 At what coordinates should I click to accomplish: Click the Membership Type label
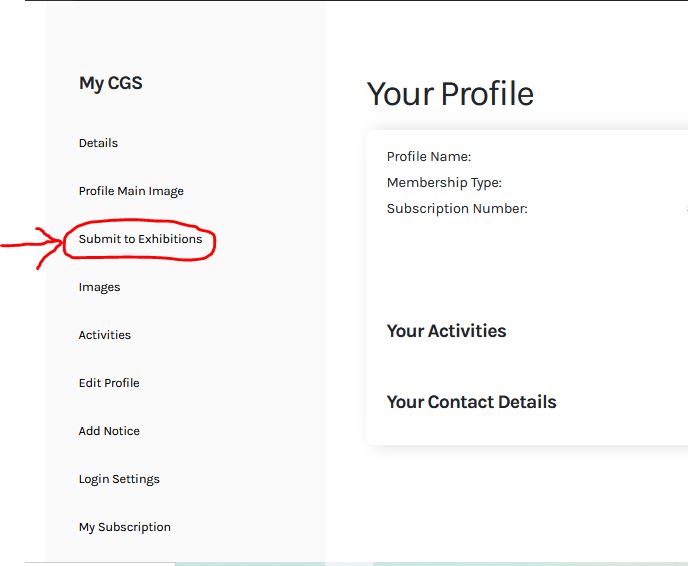(x=444, y=183)
